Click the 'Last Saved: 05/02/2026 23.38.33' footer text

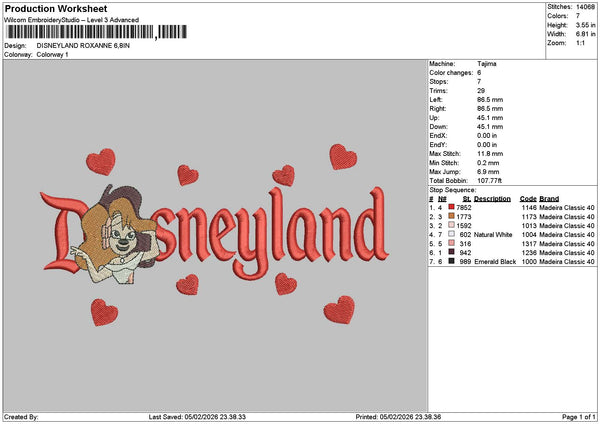197,417
